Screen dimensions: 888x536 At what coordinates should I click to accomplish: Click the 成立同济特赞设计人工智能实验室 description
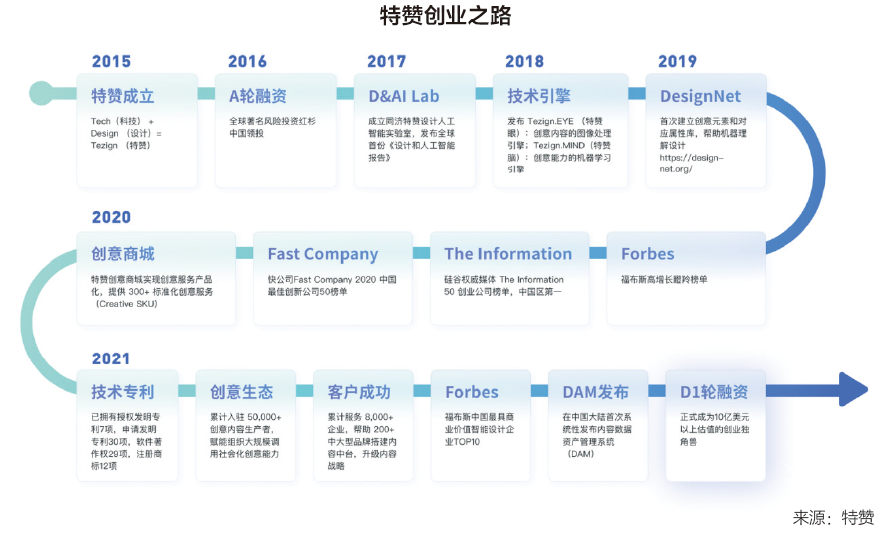click(411, 139)
